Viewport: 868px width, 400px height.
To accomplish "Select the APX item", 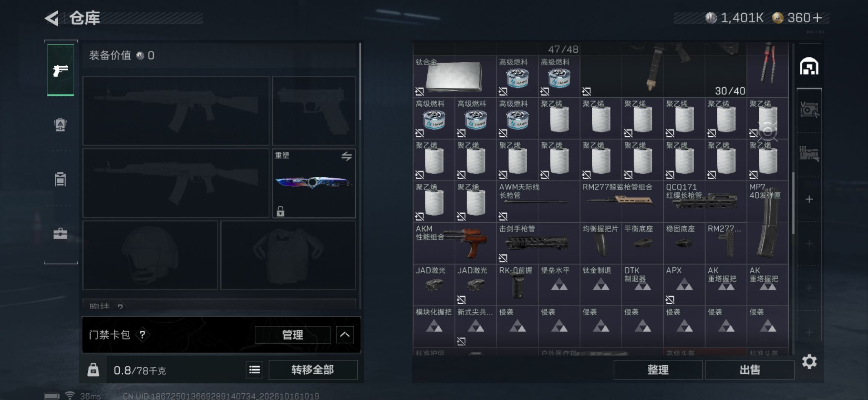I will tap(684, 285).
